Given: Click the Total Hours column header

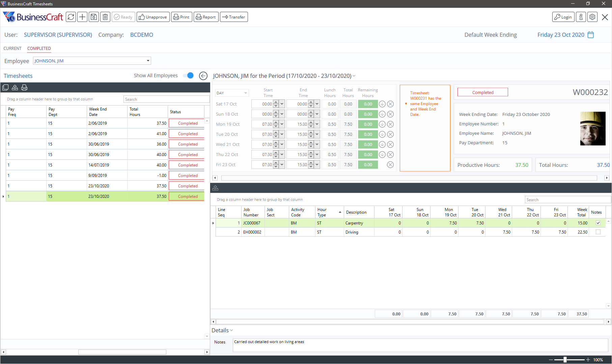Looking at the screenshot, I should (147, 112).
